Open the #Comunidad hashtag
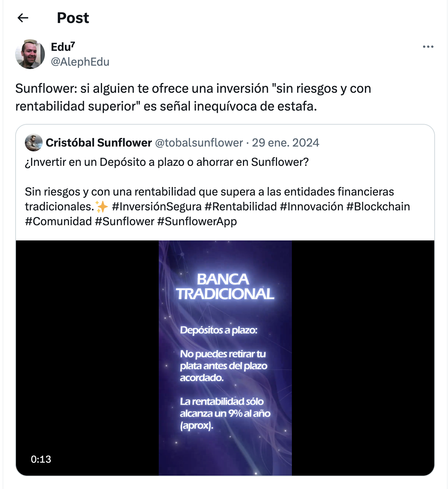448x489 pixels. pyautogui.click(x=58, y=221)
